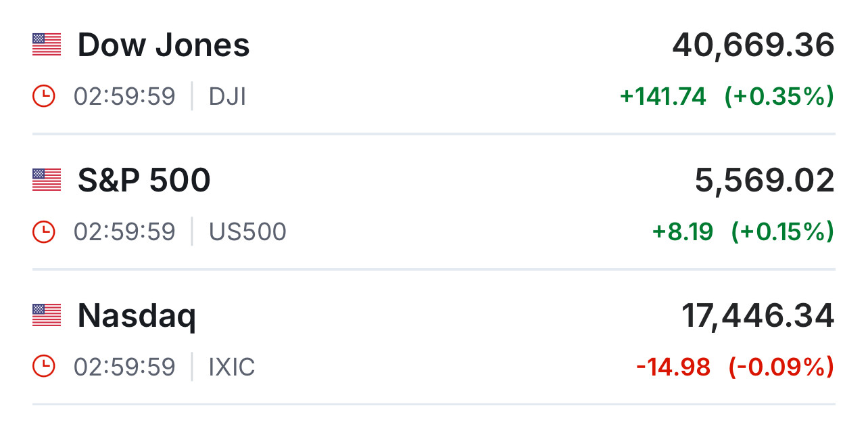Open the Dow Jones index name
The width and height of the screenshot is (868, 429).
tap(164, 45)
